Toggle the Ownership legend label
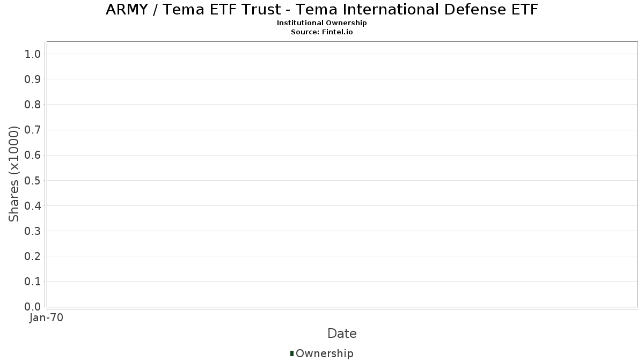 324,353
